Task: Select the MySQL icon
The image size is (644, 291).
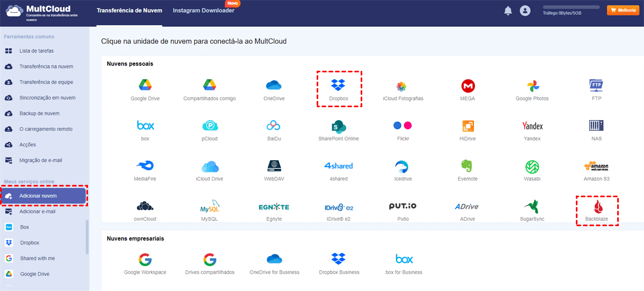Action: [210, 211]
